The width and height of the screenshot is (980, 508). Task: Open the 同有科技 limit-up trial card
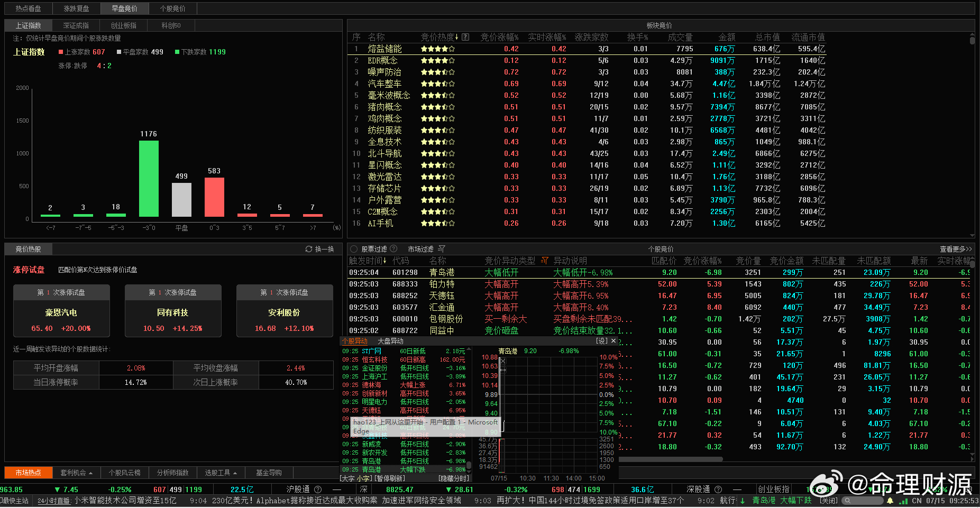coord(173,311)
